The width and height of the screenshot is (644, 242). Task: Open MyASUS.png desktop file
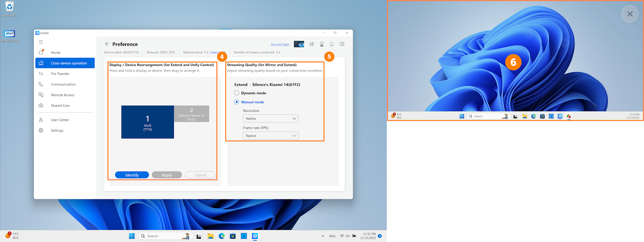pos(9,36)
